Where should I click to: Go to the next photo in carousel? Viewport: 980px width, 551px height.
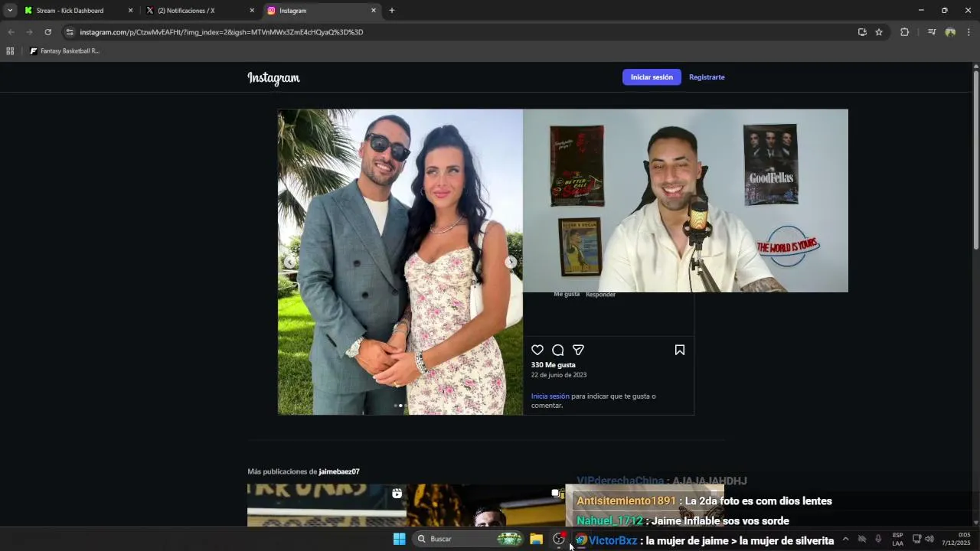pos(511,262)
